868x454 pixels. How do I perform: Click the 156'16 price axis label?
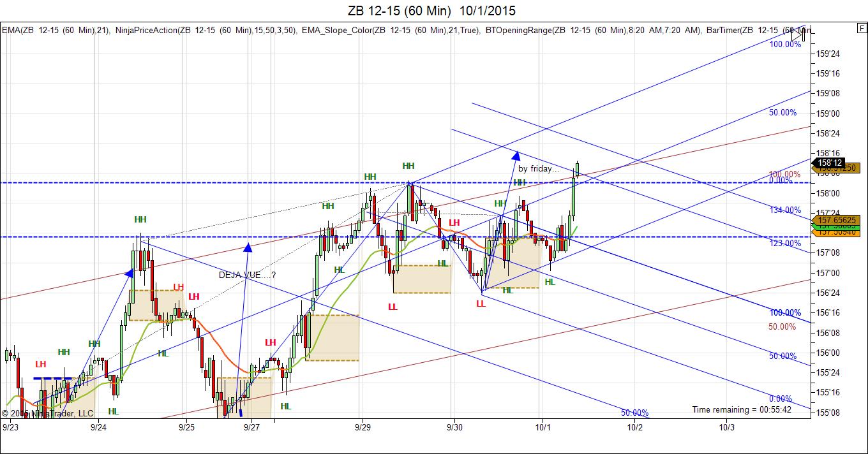point(828,312)
